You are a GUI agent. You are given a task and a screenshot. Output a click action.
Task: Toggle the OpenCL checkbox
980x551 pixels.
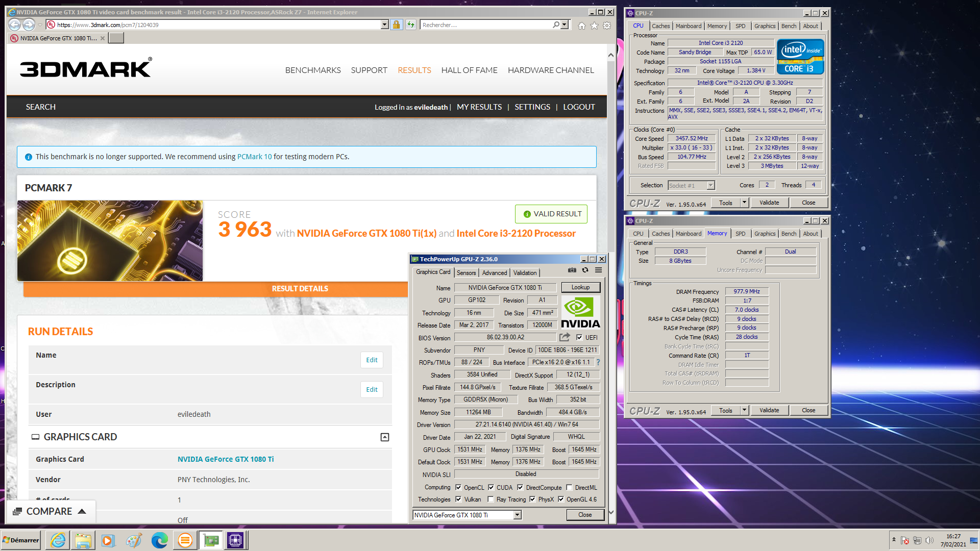458,487
